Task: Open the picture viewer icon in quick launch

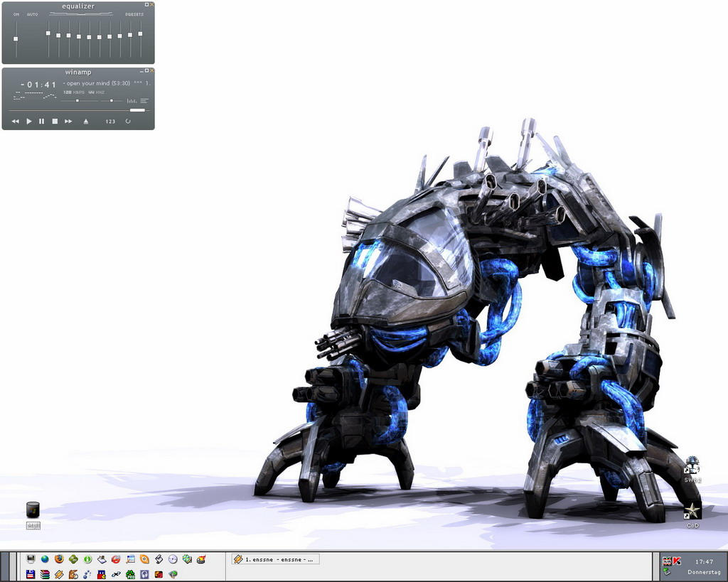Action: [x=131, y=559]
